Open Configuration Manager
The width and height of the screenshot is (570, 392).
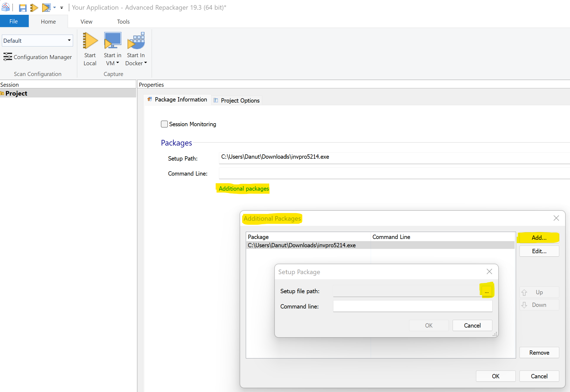click(x=38, y=57)
